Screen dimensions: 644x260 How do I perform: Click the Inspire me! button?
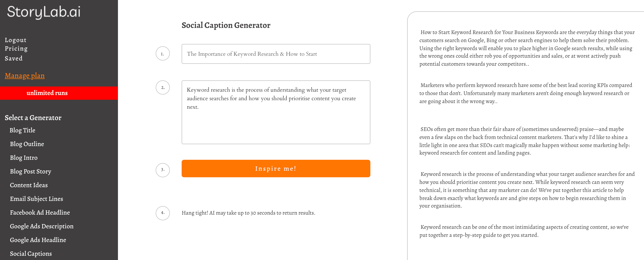click(x=276, y=168)
